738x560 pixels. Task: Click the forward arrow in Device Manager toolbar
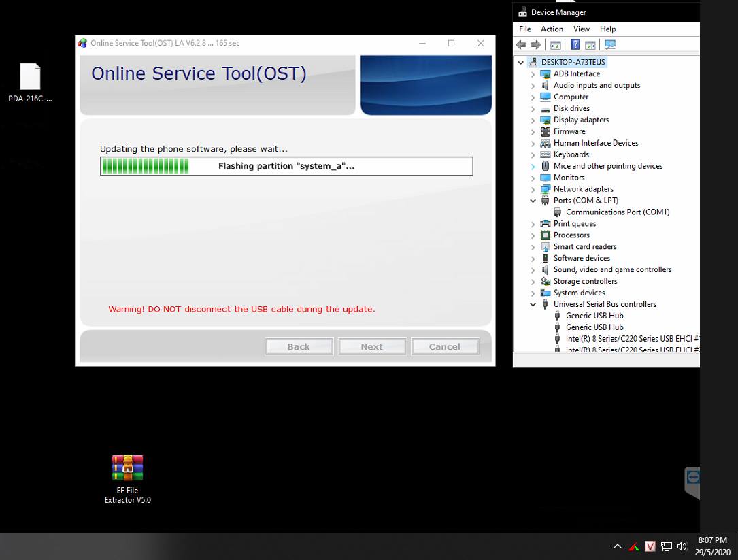point(535,45)
